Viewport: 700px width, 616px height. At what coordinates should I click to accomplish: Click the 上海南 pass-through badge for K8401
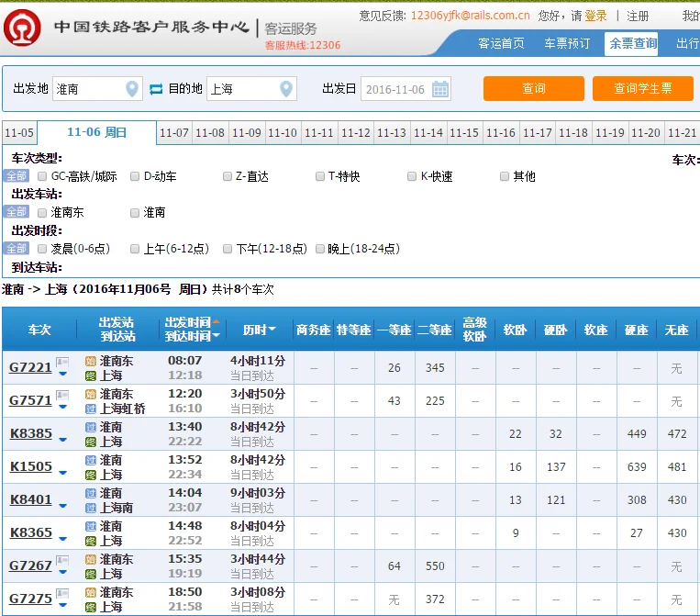click(91, 509)
